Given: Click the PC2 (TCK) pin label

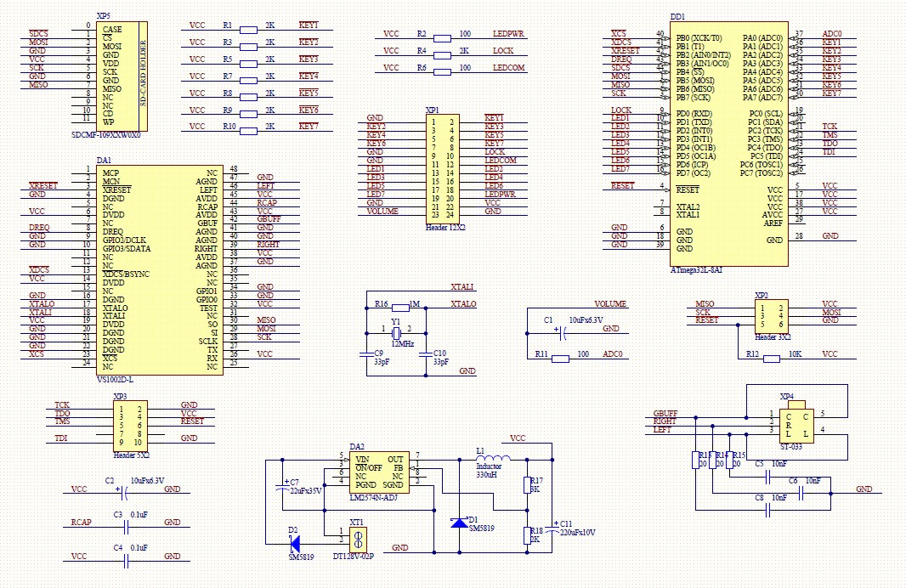Looking at the screenshot, I should tap(766, 131).
